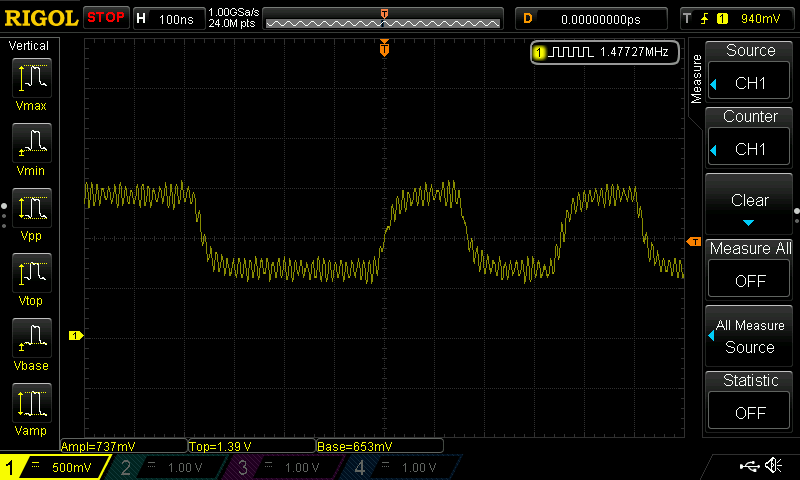800x480 pixels.
Task: Click the Measure tab label
Action: tap(696, 79)
